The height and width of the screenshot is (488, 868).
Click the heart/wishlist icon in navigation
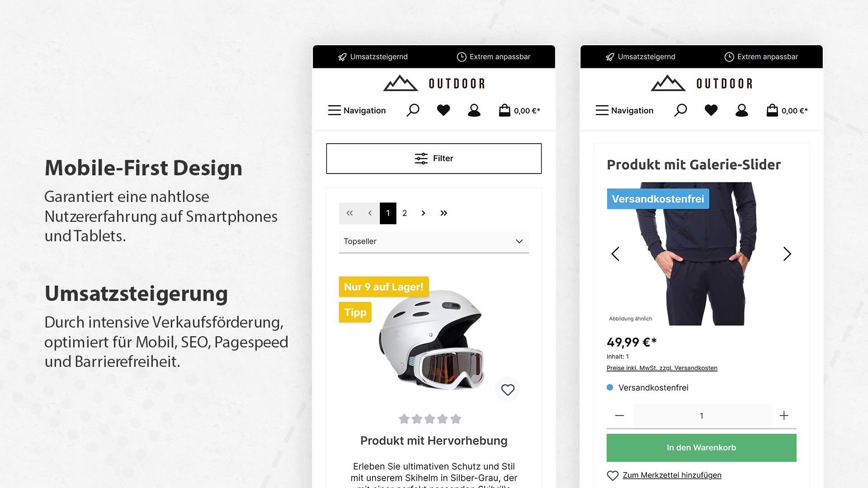click(443, 110)
